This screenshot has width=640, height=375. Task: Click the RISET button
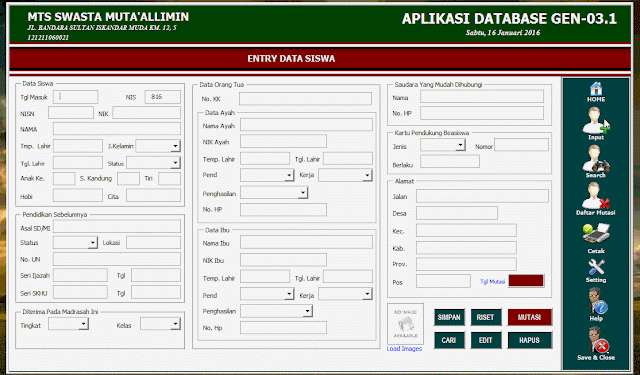tap(486, 317)
